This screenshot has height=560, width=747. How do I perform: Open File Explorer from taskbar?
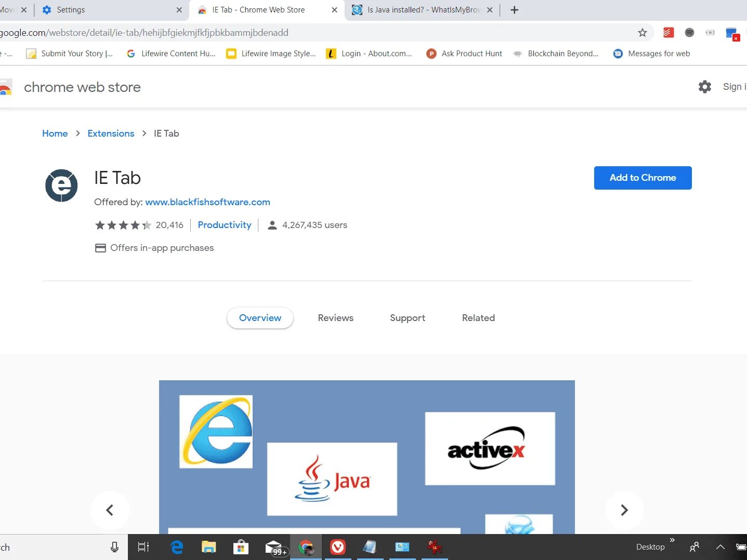point(208,547)
